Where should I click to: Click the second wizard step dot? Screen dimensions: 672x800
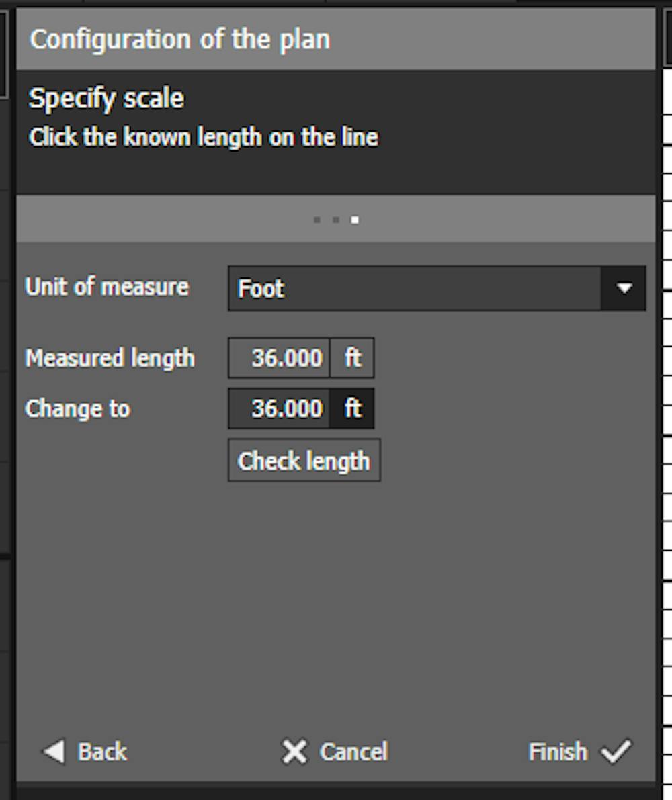335,220
